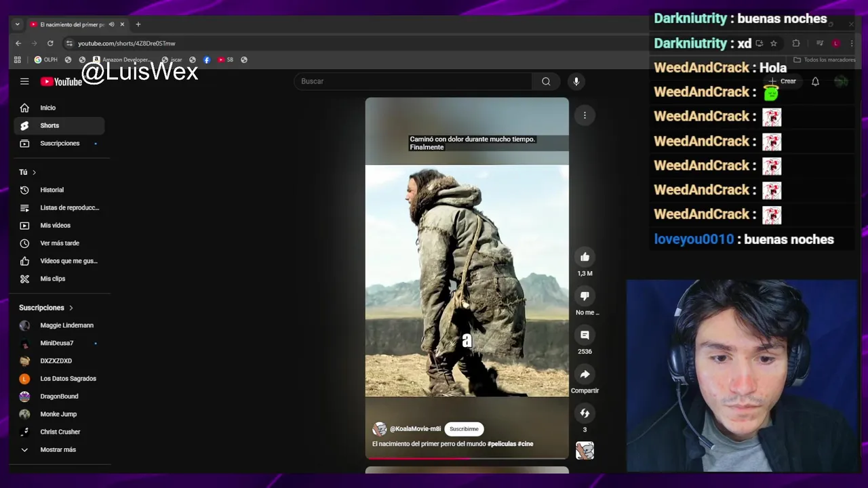Image resolution: width=868 pixels, height=488 pixels.
Task: Close the YouTube browser tab
Action: coord(122,24)
